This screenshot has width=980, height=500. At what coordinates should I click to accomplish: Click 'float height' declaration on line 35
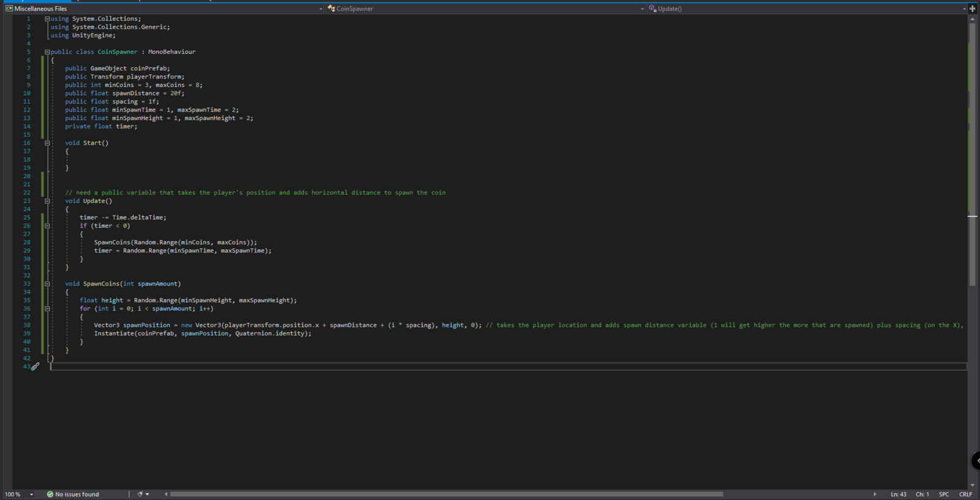point(101,300)
